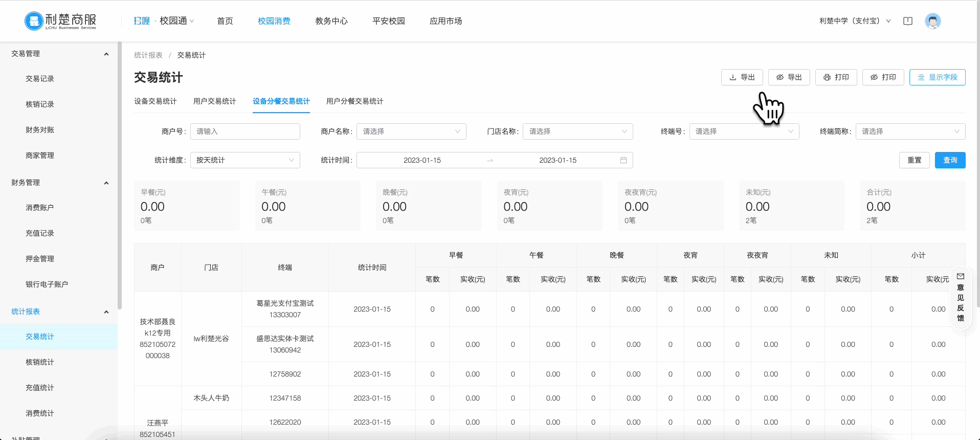Click the blue query button
This screenshot has height=440, width=980.
coord(950,160)
